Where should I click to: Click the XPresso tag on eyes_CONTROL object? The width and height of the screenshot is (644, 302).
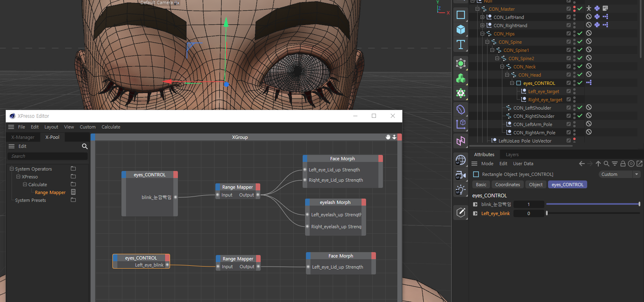(589, 83)
